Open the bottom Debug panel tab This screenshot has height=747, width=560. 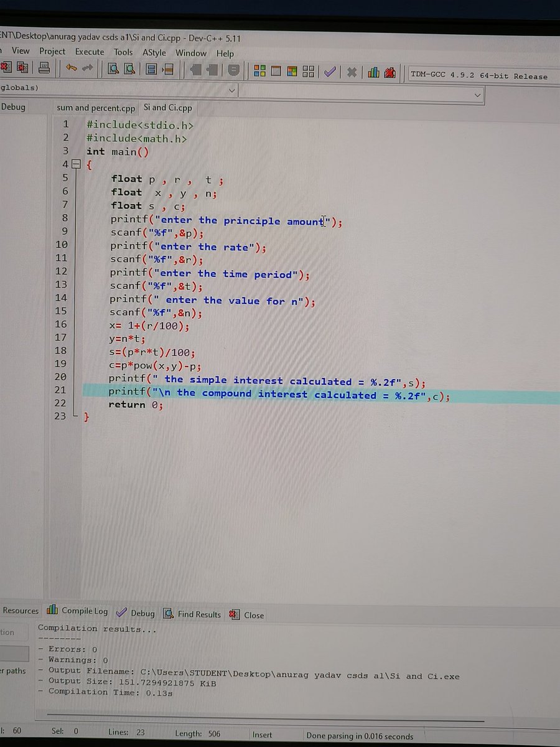136,613
